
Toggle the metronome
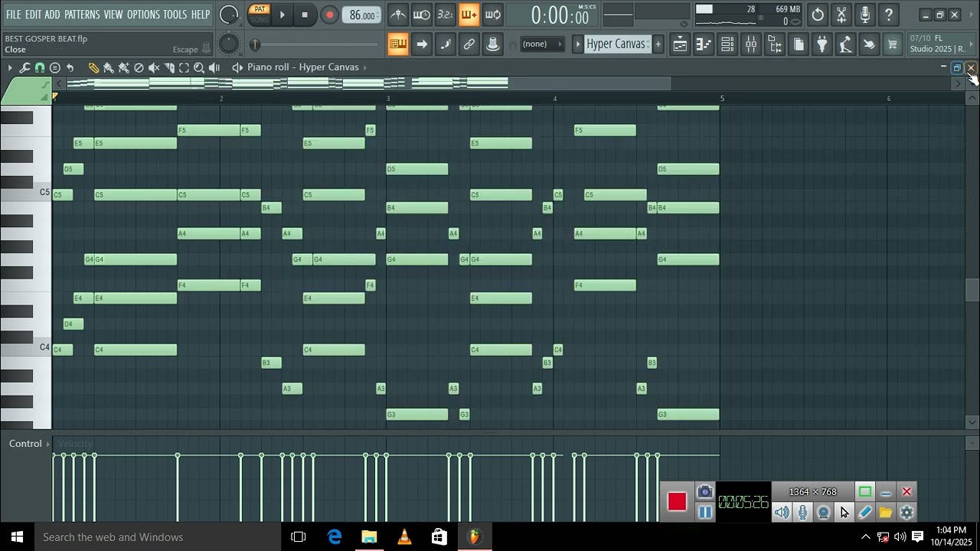tap(398, 14)
